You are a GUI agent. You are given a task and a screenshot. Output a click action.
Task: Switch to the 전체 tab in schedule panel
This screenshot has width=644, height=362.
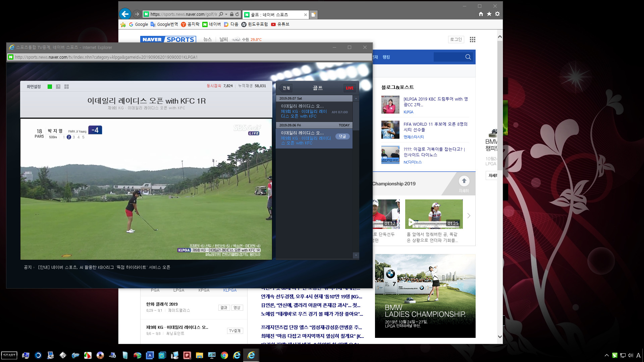tap(286, 88)
